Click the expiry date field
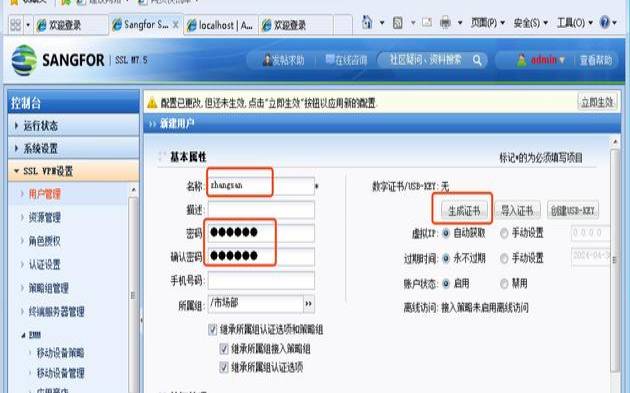Viewport: 630px width, 393px height. [x=590, y=256]
